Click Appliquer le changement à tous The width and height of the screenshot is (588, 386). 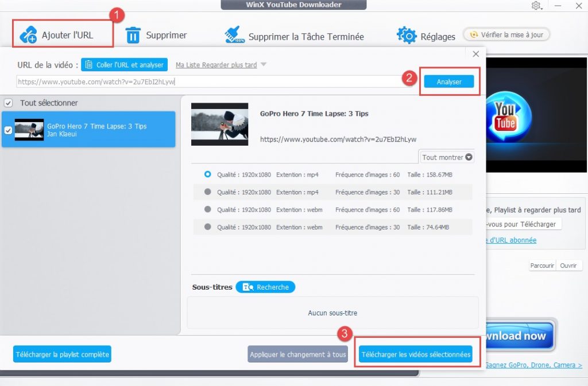[x=298, y=354]
